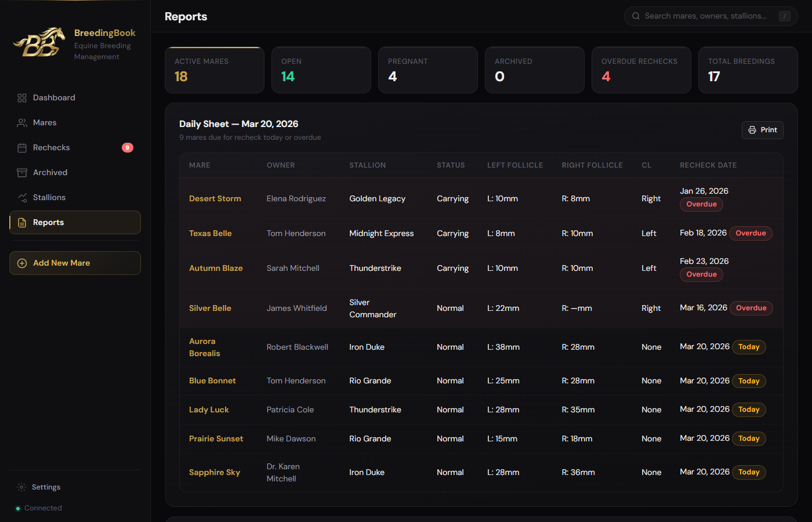Open the Silver Belle mare link
The height and width of the screenshot is (522, 812).
(210, 308)
